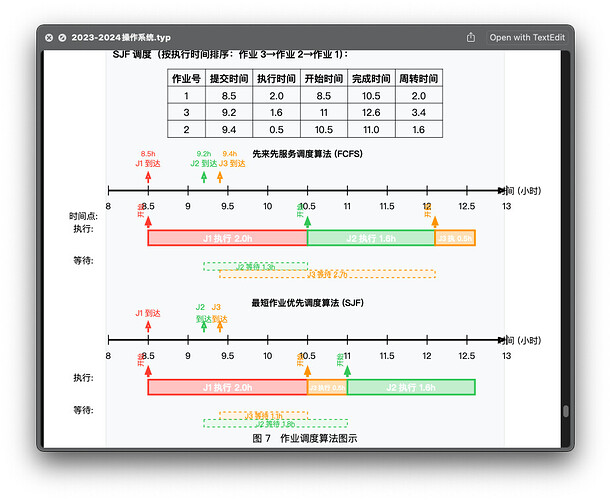The height and width of the screenshot is (500, 610).
Task: Click the Open with TextEdit button
Action: coord(527,37)
